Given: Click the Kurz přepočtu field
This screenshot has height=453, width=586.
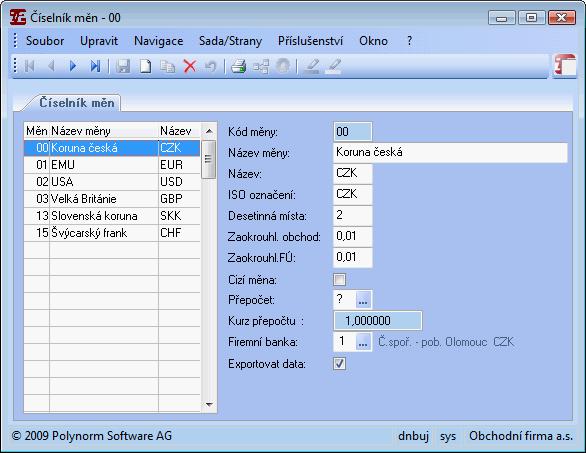Looking at the screenshot, I should click(x=377, y=321).
